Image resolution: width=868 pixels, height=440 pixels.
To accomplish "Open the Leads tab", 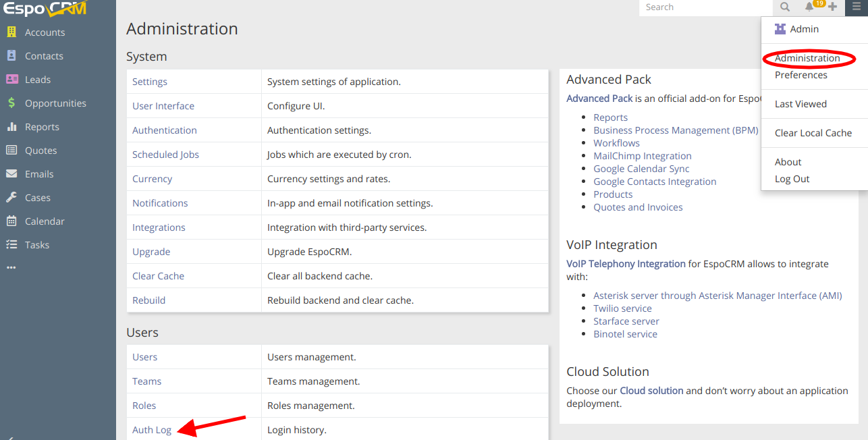I will point(38,79).
